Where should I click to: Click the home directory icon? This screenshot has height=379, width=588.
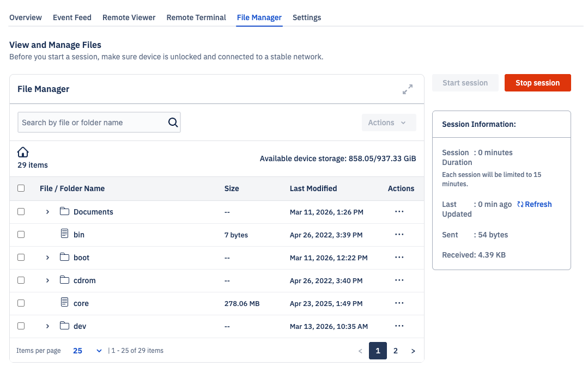(x=23, y=152)
